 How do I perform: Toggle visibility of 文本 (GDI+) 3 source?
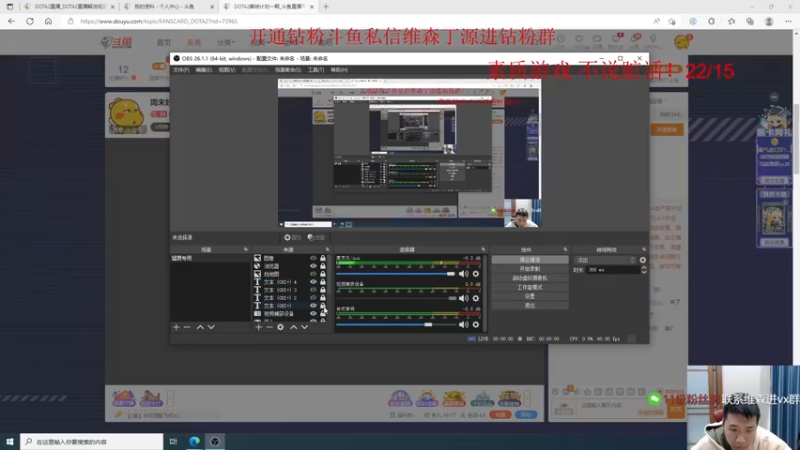point(313,290)
